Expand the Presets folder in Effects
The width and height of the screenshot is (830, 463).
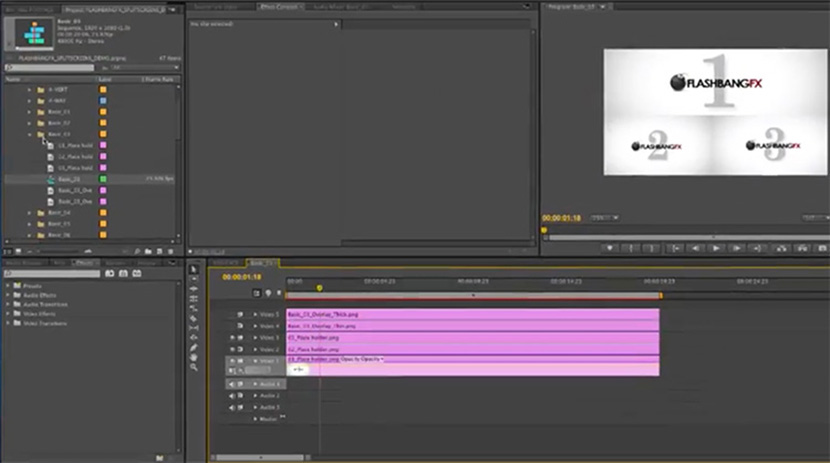pos(7,286)
